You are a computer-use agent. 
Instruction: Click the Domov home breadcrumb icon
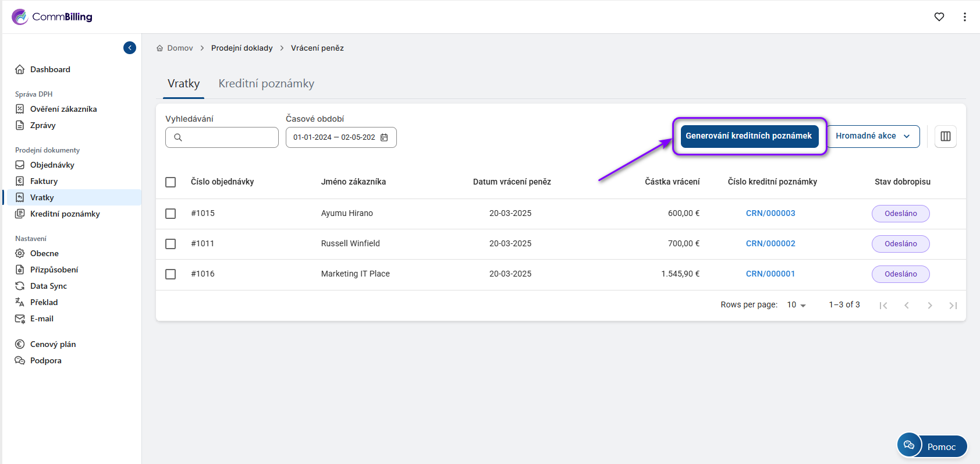(159, 48)
